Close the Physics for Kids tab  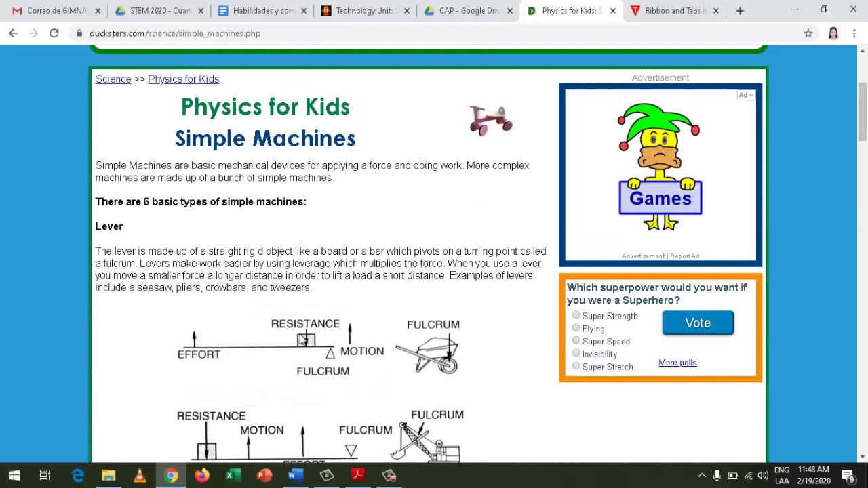(x=613, y=11)
